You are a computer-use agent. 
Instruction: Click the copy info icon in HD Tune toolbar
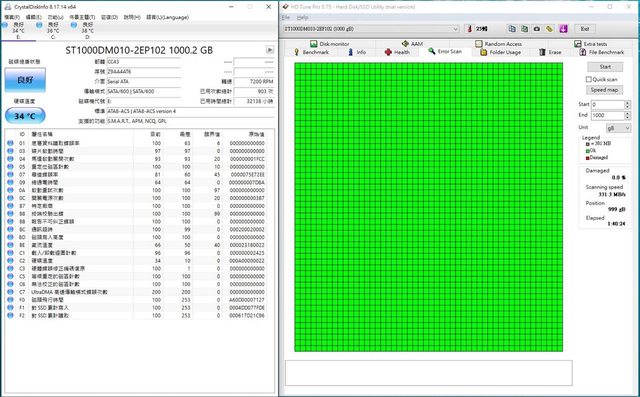click(512, 29)
